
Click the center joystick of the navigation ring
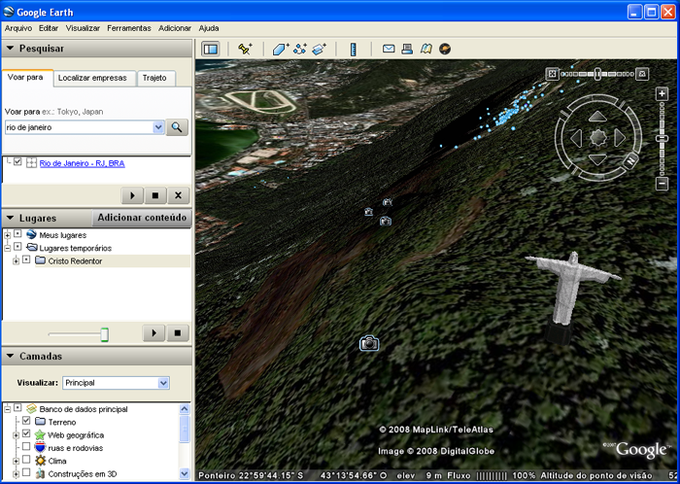pos(598,138)
